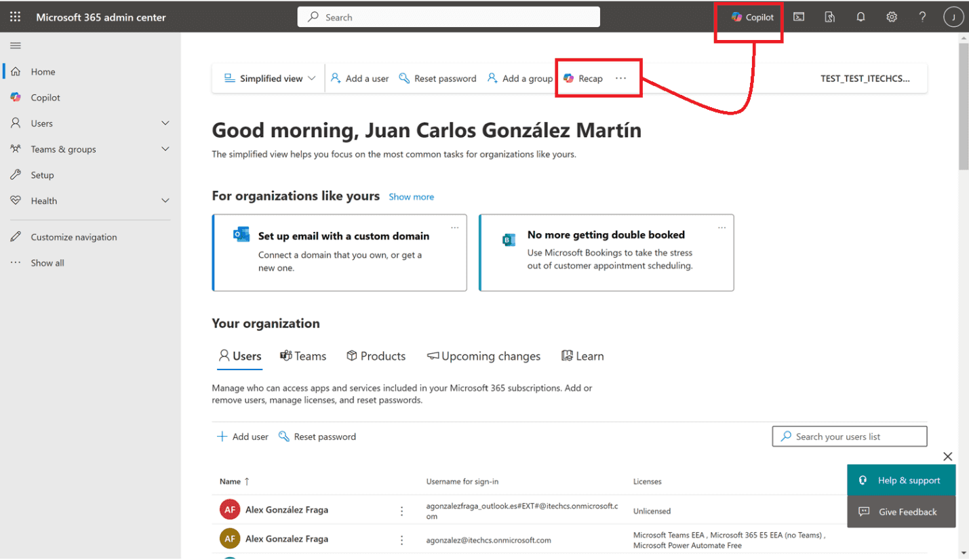
Task: Click Reset password above the users list
Action: pos(317,437)
